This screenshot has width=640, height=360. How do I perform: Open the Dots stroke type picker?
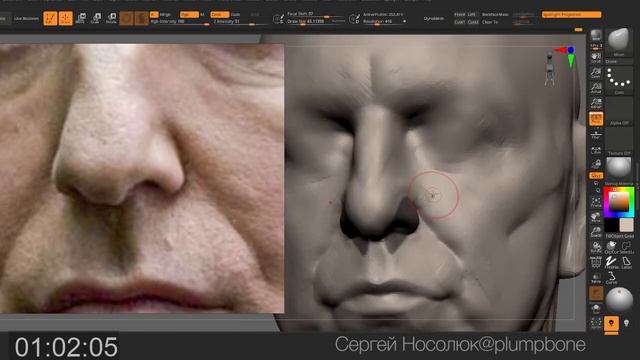[619, 80]
